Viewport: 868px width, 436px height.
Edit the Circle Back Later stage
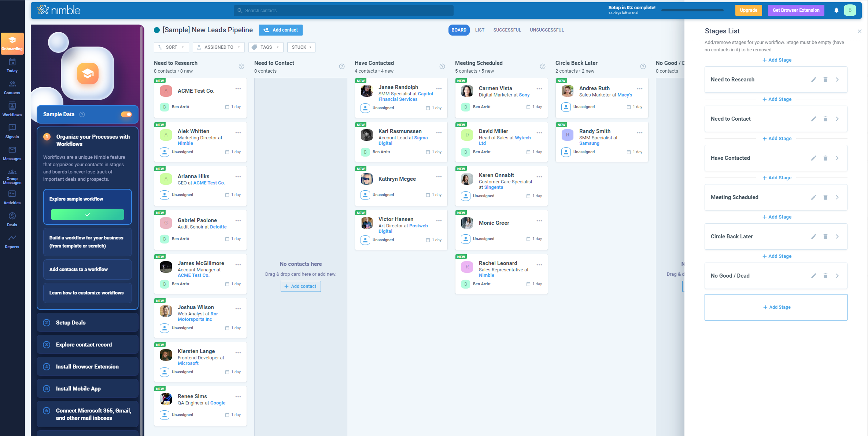pyautogui.click(x=813, y=237)
